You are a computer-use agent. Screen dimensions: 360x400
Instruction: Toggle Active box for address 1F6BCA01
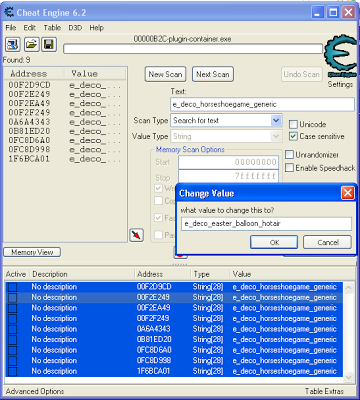point(12,371)
